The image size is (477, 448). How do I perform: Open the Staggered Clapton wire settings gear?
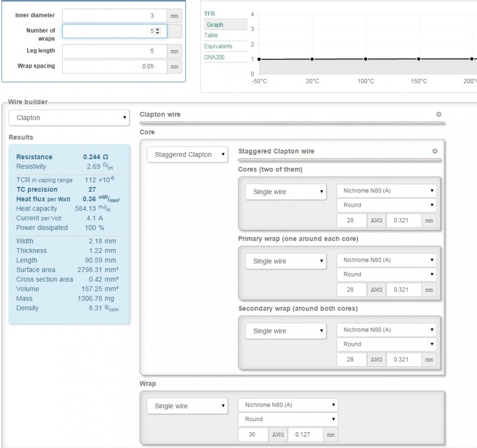[x=434, y=151]
